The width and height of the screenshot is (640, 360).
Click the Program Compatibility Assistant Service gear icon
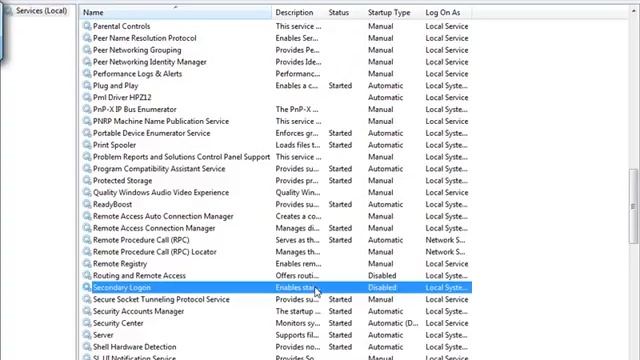(x=87, y=169)
